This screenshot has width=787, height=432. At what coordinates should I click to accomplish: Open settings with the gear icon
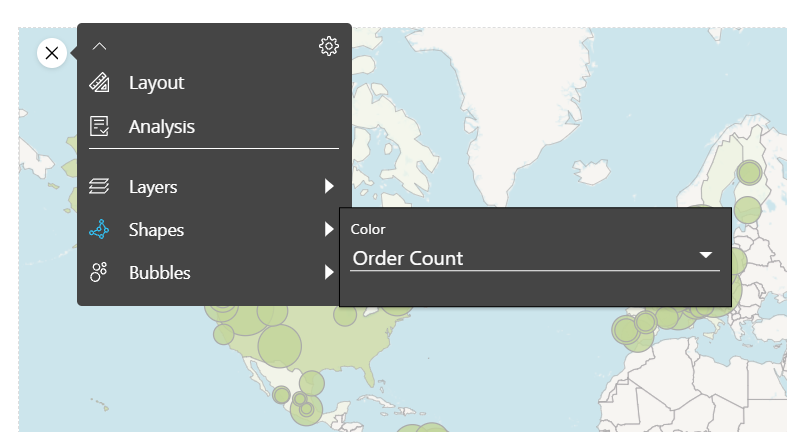pos(329,46)
